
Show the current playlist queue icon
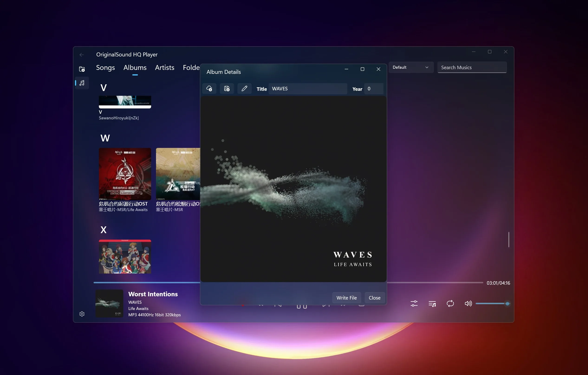click(432, 303)
